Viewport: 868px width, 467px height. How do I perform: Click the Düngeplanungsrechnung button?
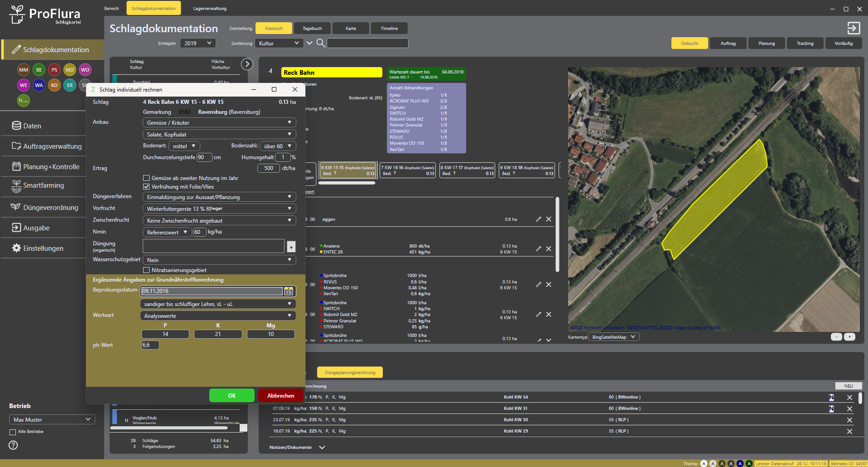coord(350,372)
